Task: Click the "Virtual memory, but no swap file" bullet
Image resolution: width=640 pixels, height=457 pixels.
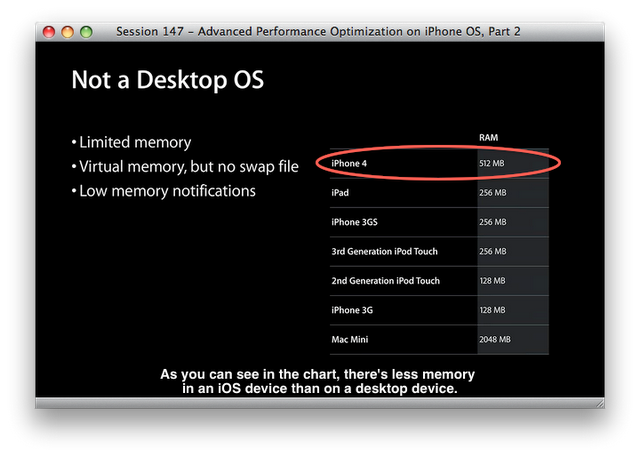Action: tap(184, 167)
